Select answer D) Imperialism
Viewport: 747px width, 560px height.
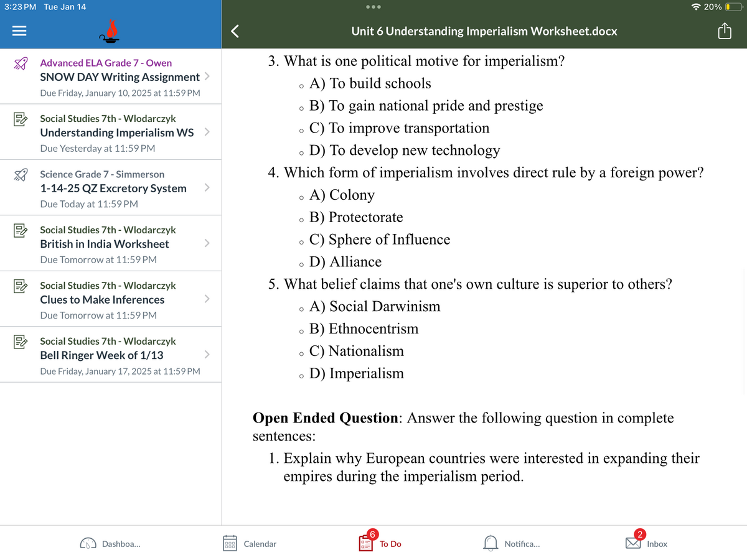pos(357,373)
